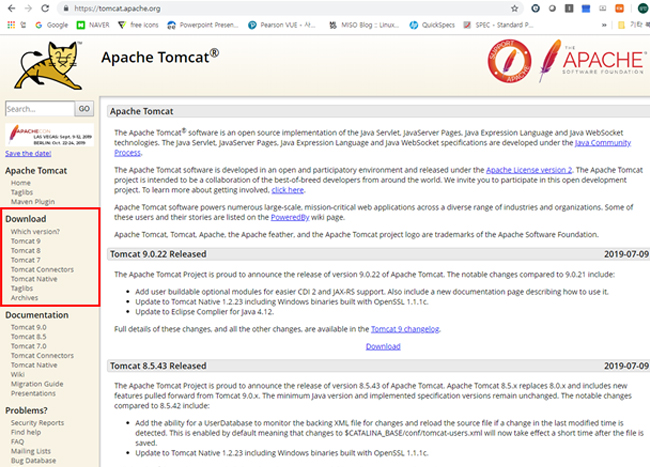650x467 pixels.
Task: Click the Support Apache round badge
Action: coord(509,61)
